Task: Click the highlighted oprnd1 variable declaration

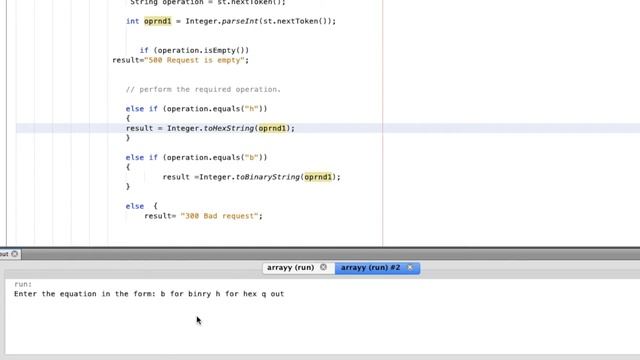Action: click(158, 21)
